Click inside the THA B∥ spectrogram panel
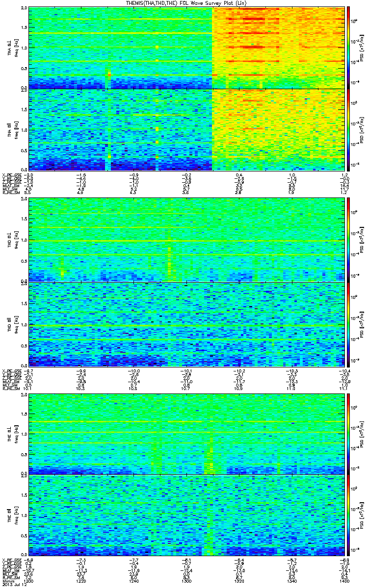This screenshot has height=588, width=368. point(185,129)
